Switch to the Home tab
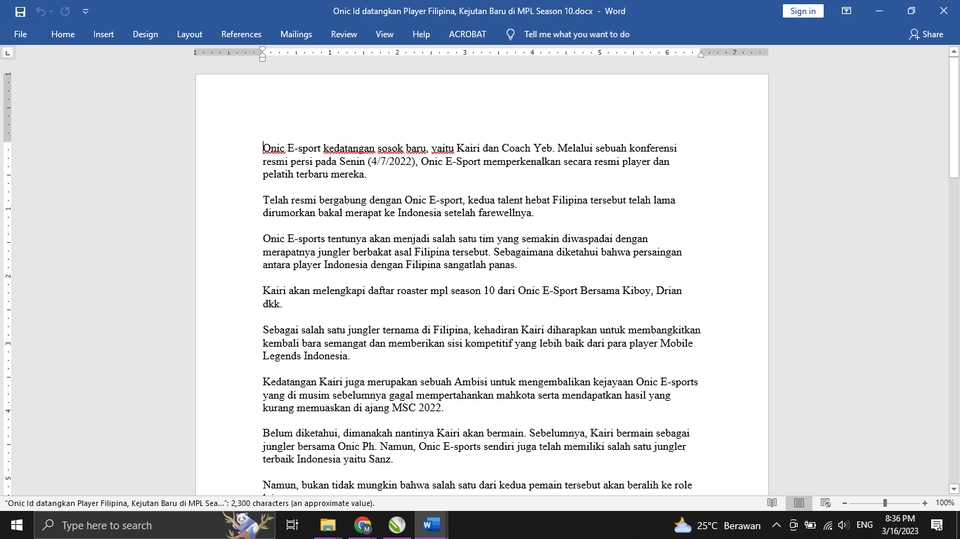960x539 pixels. tap(62, 34)
